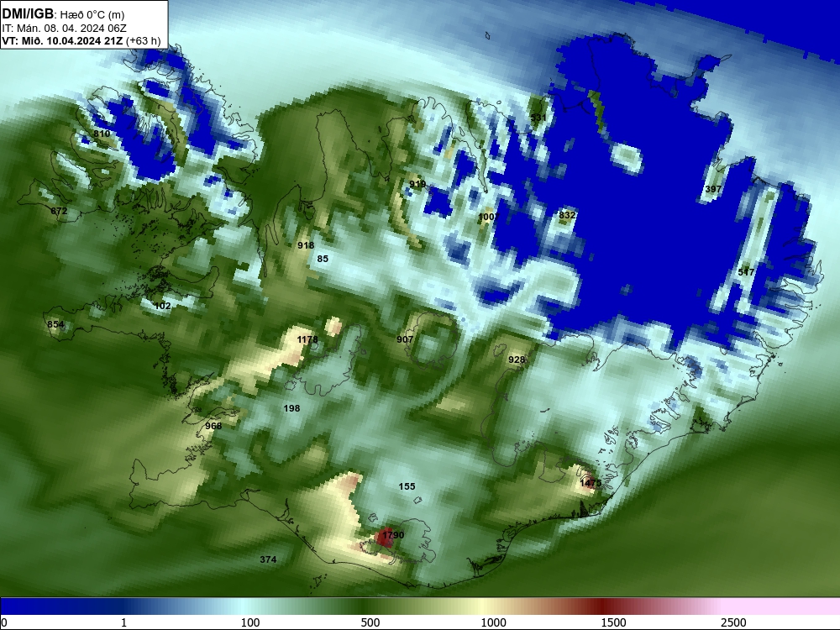Click the initial time line 'IT: Mán. 08. 04. 2024 06Z'
840x630 pixels.
tap(64, 29)
